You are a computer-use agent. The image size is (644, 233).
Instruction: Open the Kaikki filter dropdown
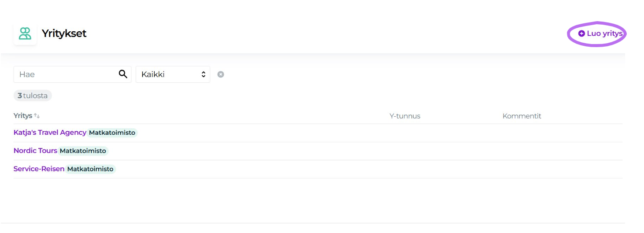pos(173,74)
